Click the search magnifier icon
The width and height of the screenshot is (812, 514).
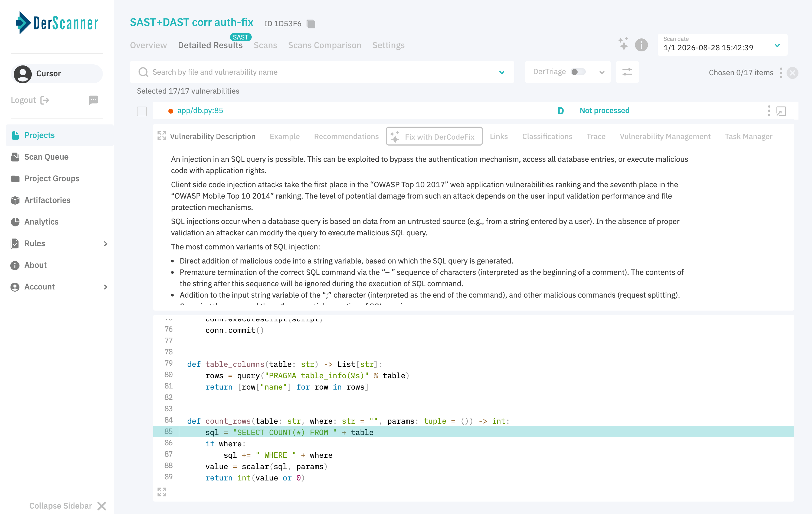coord(143,72)
